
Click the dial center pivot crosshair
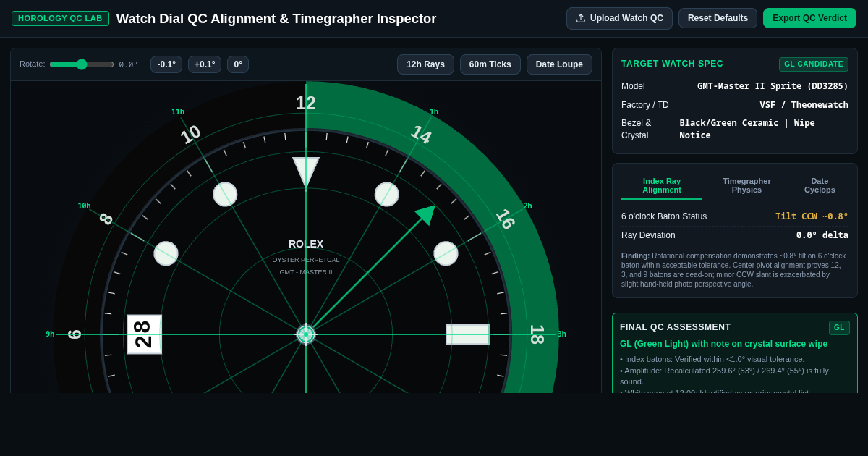306,334
